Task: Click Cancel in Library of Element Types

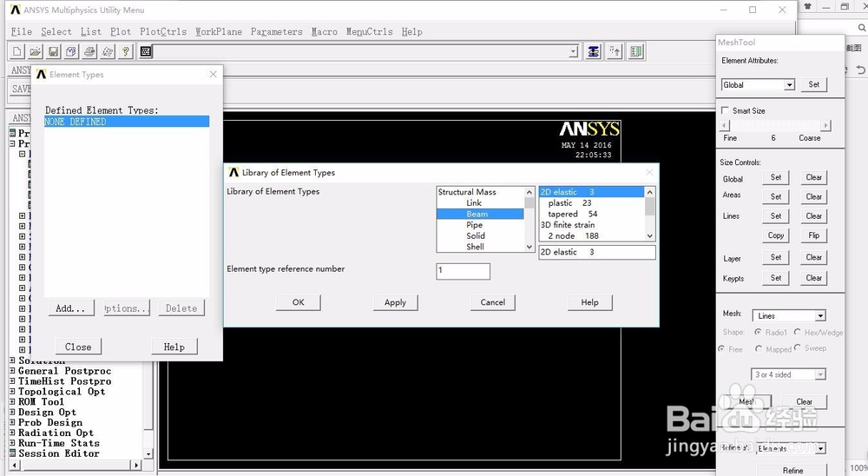Action: (x=493, y=302)
